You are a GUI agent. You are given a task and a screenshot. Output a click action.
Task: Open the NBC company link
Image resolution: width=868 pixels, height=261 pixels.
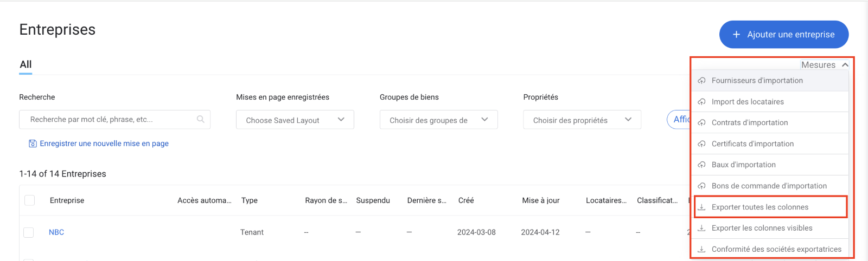click(56, 232)
